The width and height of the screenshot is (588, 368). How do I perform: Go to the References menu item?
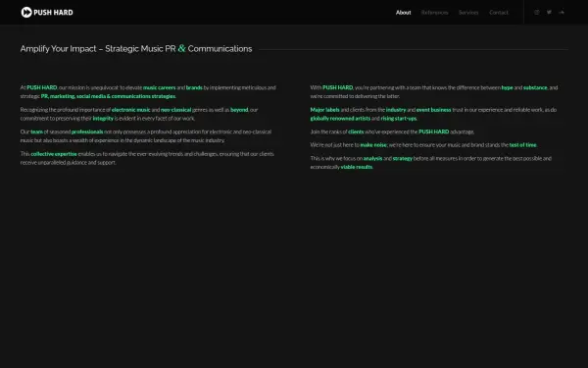point(434,13)
